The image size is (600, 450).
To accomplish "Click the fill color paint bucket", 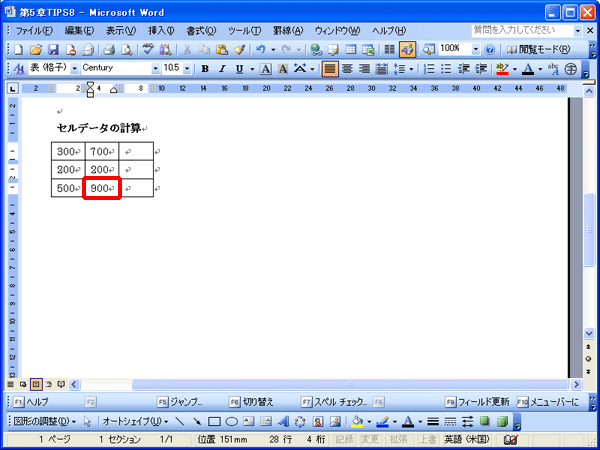I will 357,422.
